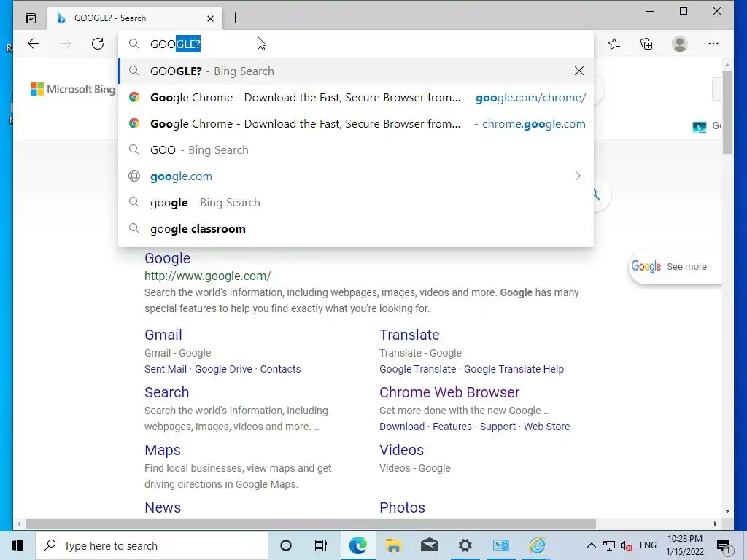Click the Refresh page icon
747x560 pixels.
(x=98, y=44)
